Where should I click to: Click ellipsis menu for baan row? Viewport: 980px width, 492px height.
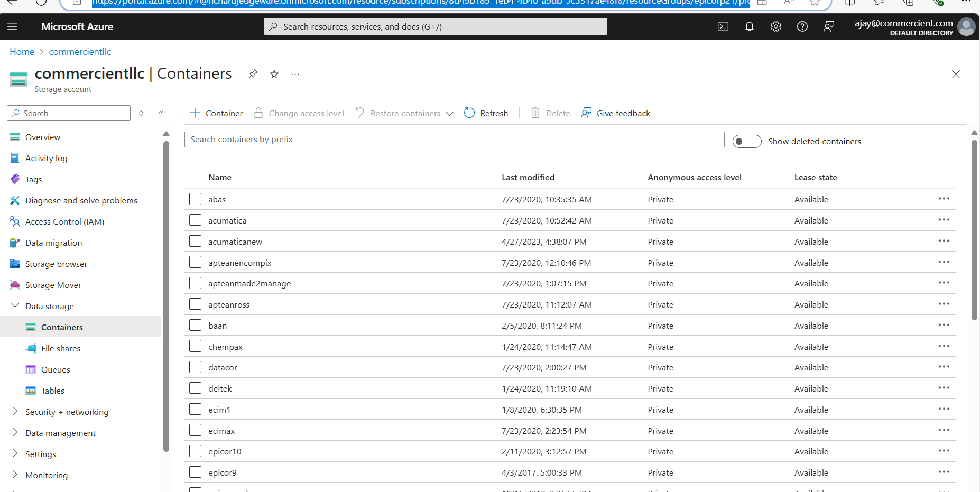click(x=944, y=325)
